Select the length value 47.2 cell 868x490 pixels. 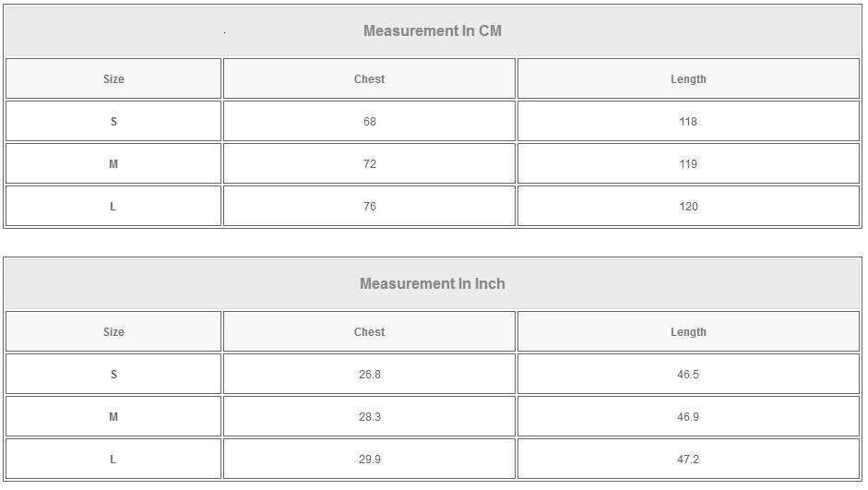(688, 460)
